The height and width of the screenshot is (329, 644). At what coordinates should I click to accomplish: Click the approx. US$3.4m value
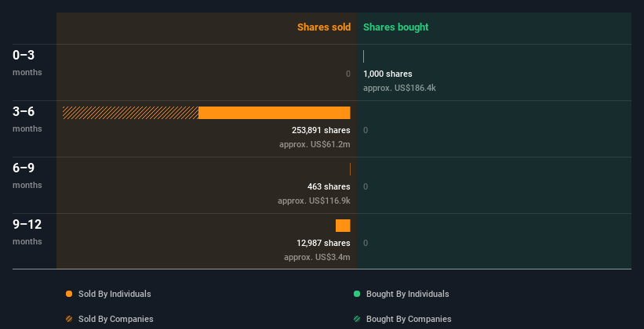pos(317,257)
